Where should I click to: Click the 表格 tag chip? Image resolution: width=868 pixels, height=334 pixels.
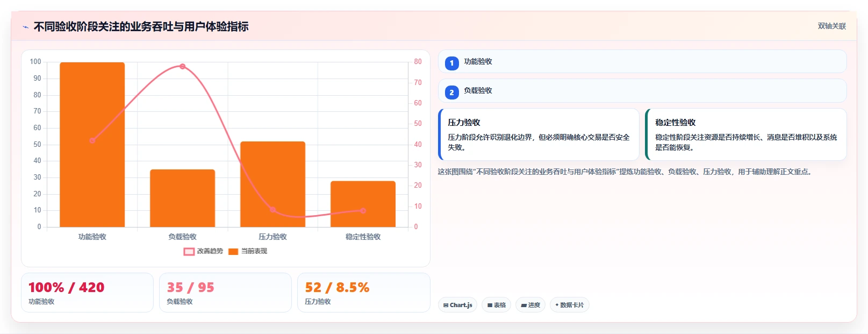coord(496,305)
